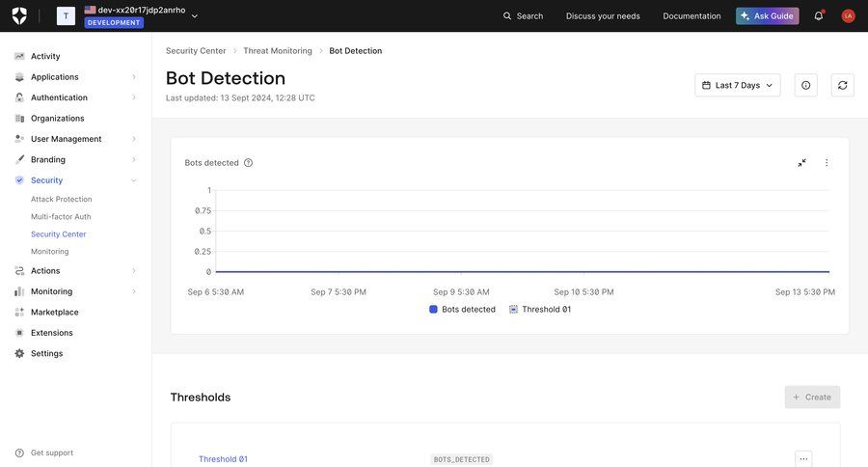Click the Last updated timestamp text
868x467 pixels.
pos(240,98)
